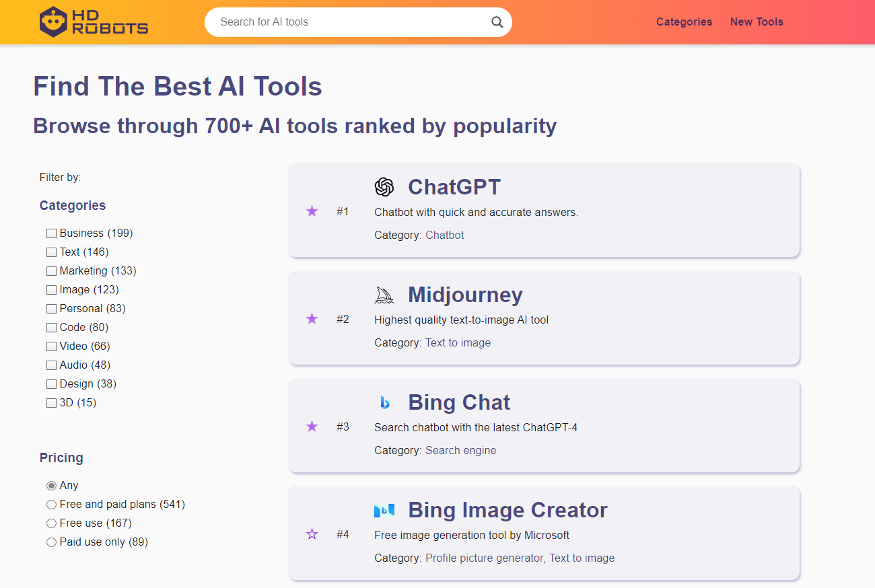
Task: Open the Chatbot category link
Action: click(445, 235)
